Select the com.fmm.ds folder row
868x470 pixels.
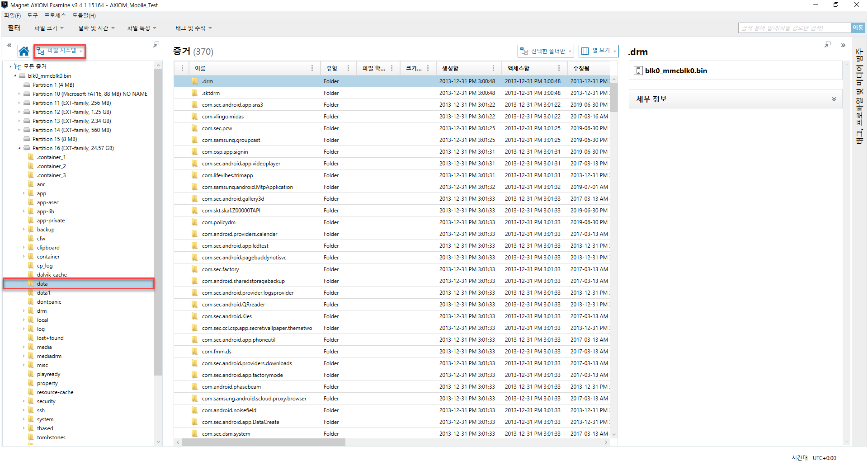[x=392, y=352]
